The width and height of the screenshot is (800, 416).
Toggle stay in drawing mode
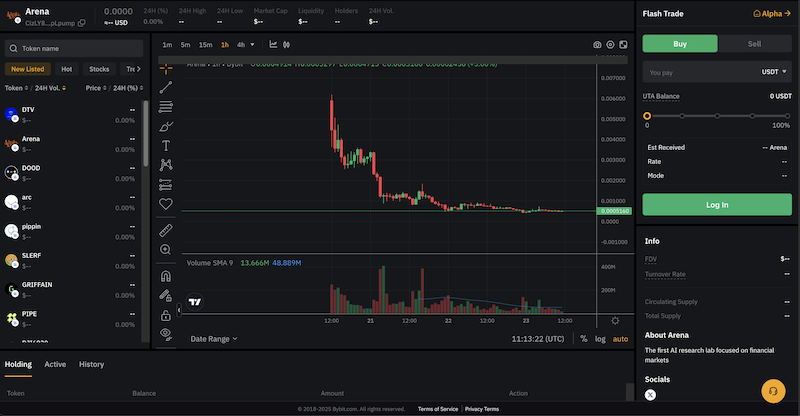pos(166,296)
